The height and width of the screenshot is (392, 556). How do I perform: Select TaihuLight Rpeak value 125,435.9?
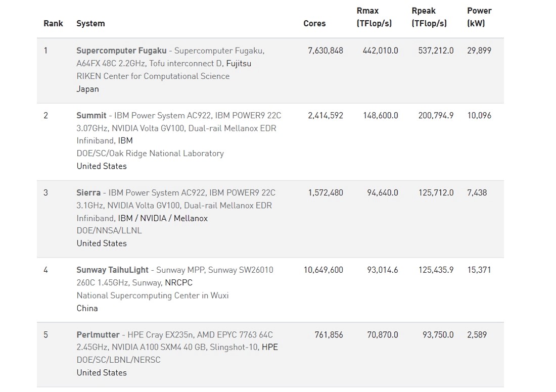click(x=436, y=270)
